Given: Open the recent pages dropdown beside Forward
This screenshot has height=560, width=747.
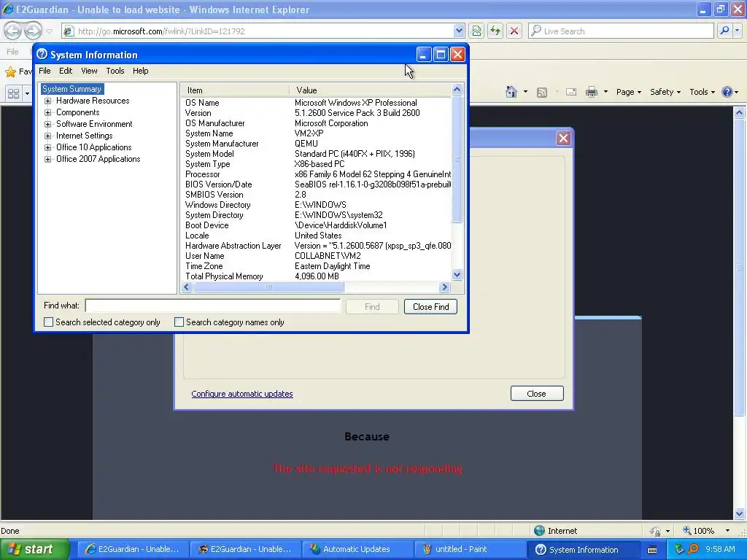Looking at the screenshot, I should point(49,31).
